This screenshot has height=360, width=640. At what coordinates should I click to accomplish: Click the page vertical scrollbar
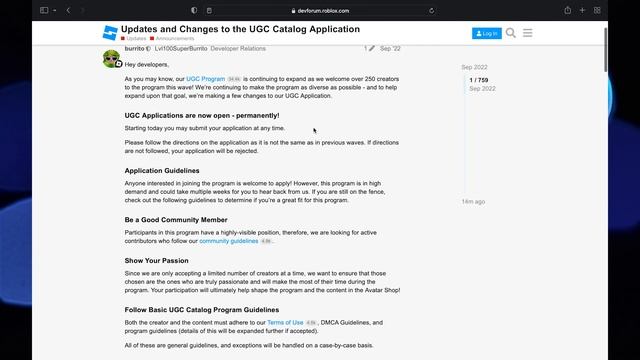click(605, 49)
